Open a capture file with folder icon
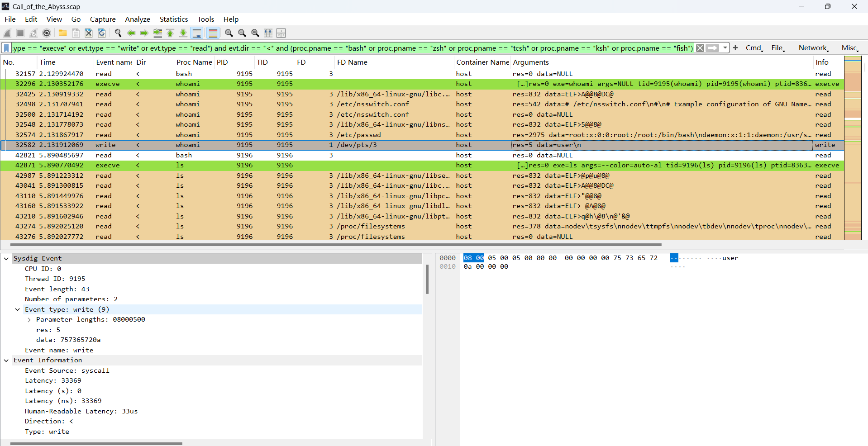Screen dimensions: 868x446 tap(63, 33)
